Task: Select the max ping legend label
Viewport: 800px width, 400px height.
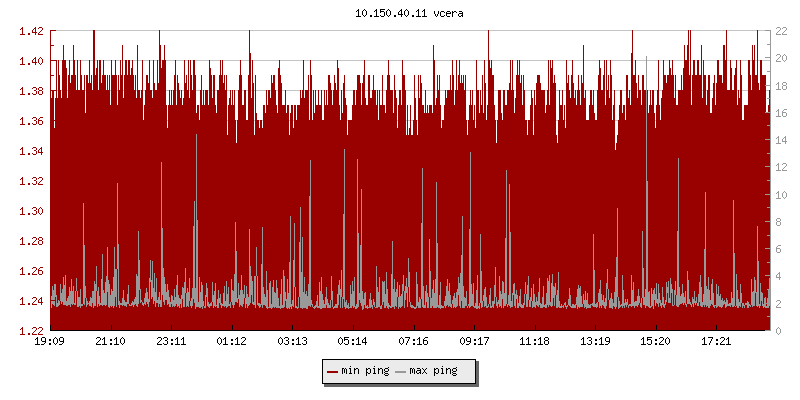Action: [433, 371]
